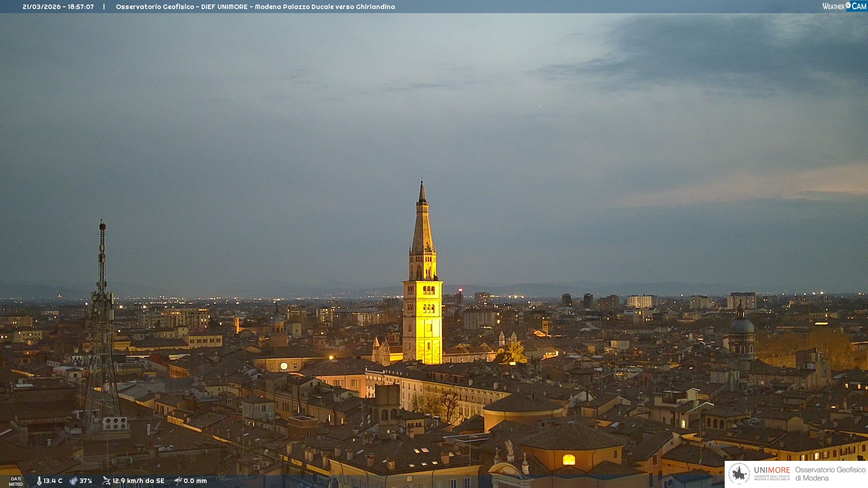Click the wind anemometer icon
Screen dimensions: 868x488
click(x=106, y=481)
